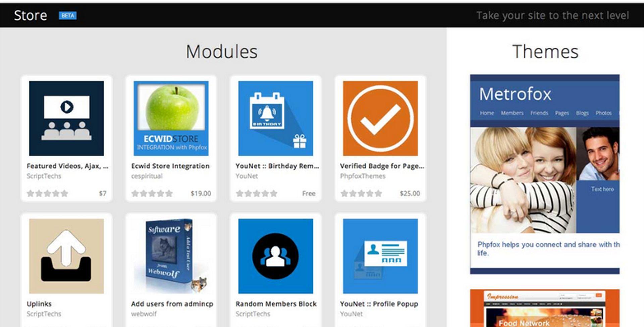The image size is (644, 327).
Task: Open the Random Members Block icon
Action: [276, 256]
